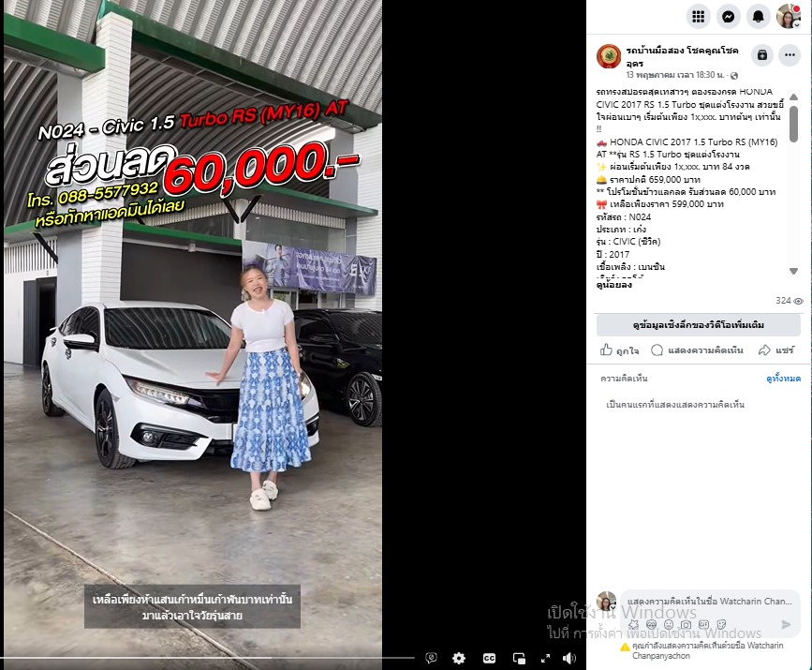Open video chat/feedback bubble icon
This screenshot has width=812, height=670.
click(x=431, y=658)
